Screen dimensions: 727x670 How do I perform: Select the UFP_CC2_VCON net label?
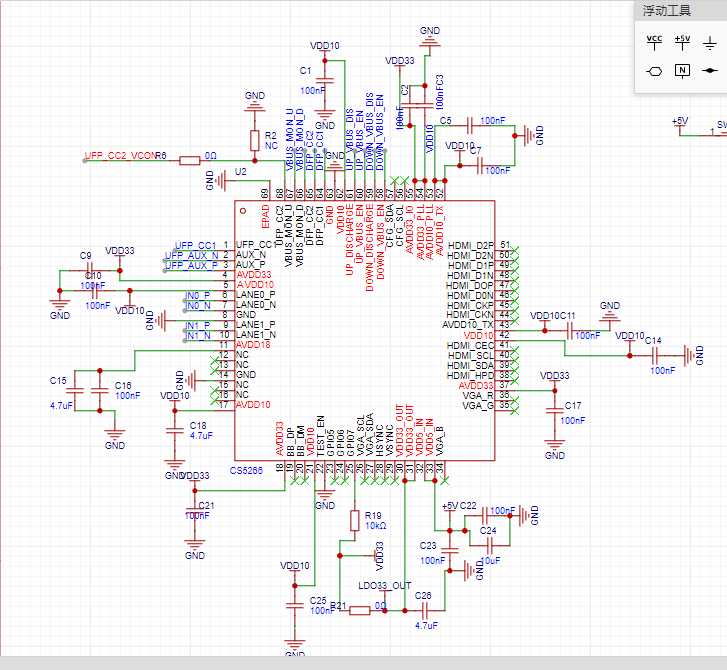pos(120,155)
